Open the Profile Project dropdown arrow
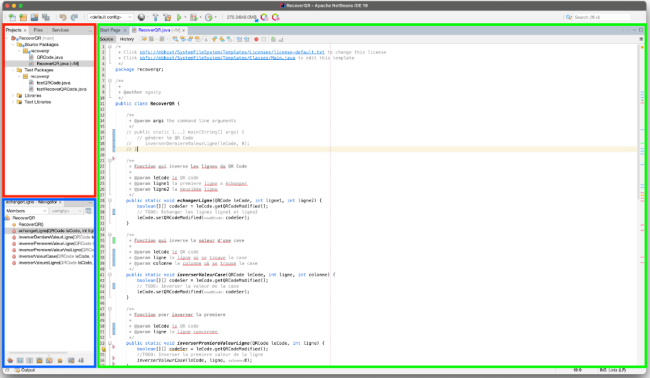650x378 pixels. [x=216, y=17]
